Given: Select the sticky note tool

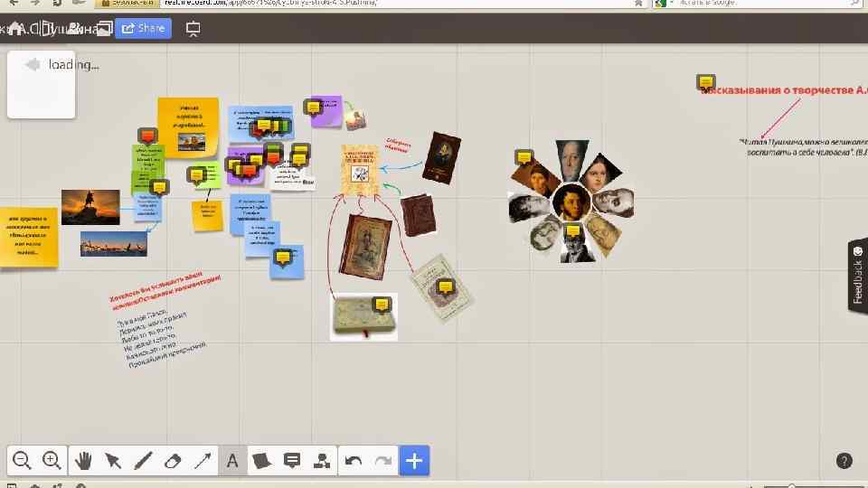Looking at the screenshot, I should 262,460.
